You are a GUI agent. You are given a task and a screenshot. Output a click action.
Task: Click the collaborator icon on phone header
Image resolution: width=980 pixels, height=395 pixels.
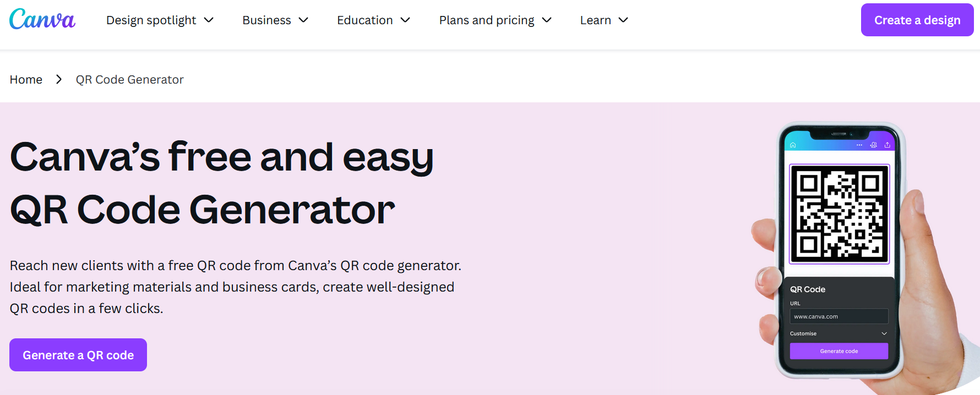(873, 145)
